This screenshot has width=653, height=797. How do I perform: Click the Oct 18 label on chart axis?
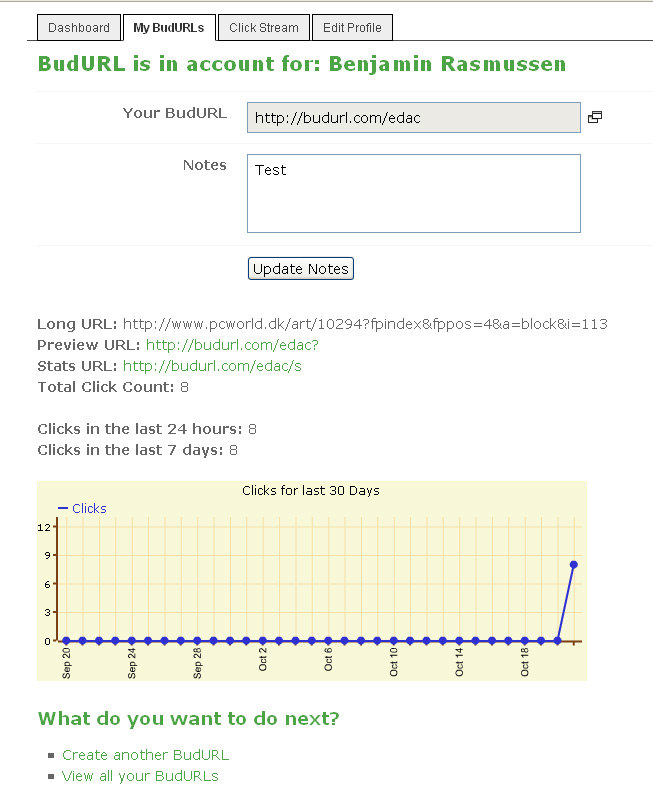tap(526, 664)
